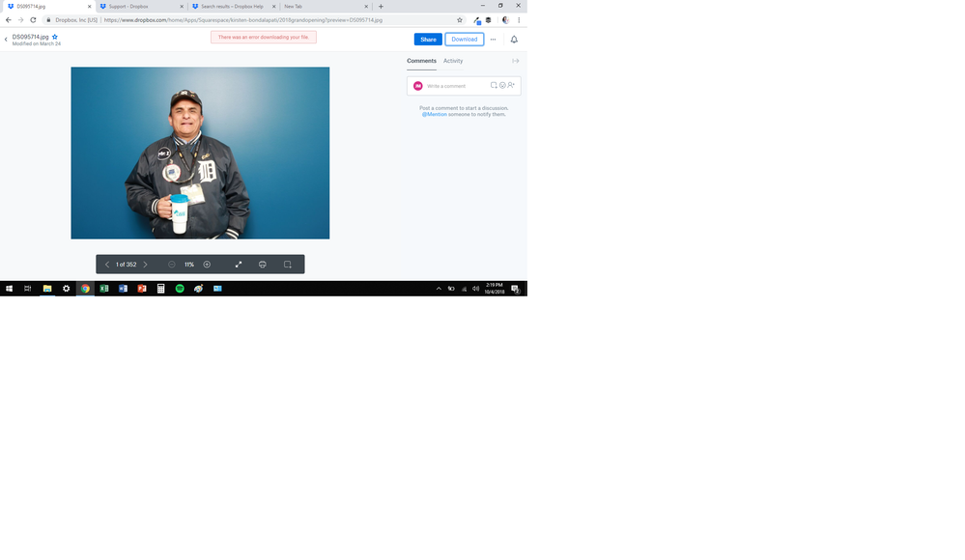This screenshot has height=560, width=965.
Task: Open PowerPoint from the taskbar
Action: tap(142, 289)
